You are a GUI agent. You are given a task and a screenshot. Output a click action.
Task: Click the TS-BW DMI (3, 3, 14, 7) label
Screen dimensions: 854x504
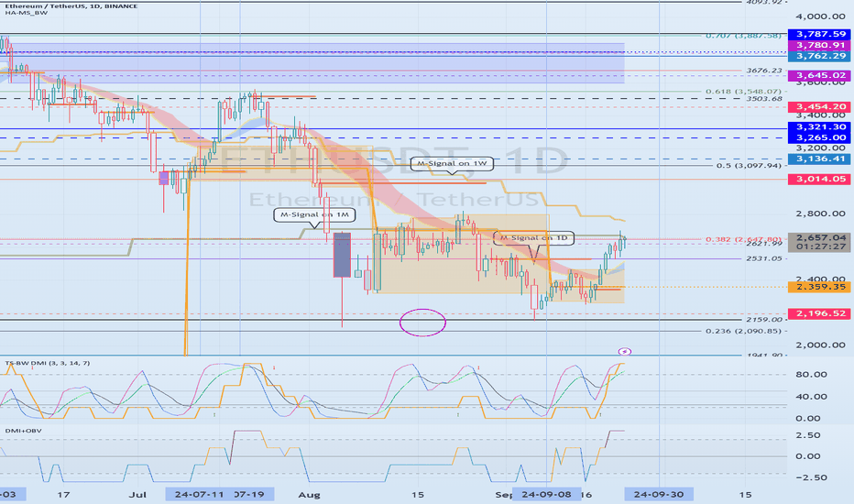click(48, 363)
